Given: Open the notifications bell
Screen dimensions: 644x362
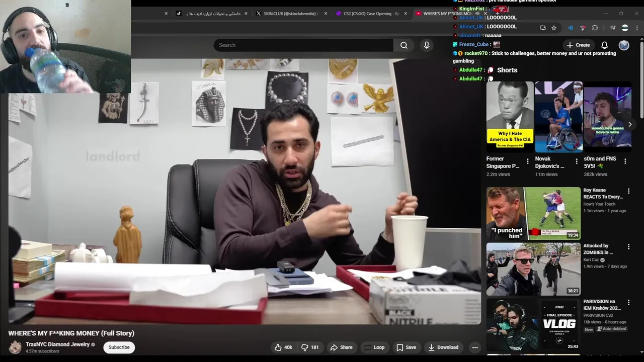Looking at the screenshot, I should coord(604,45).
